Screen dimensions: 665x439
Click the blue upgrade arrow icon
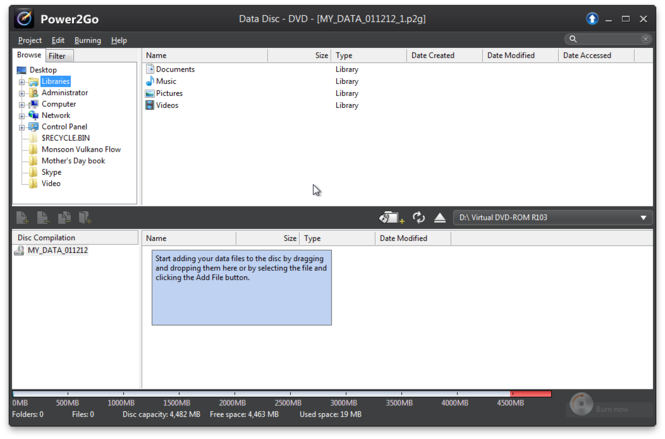pyautogui.click(x=592, y=19)
